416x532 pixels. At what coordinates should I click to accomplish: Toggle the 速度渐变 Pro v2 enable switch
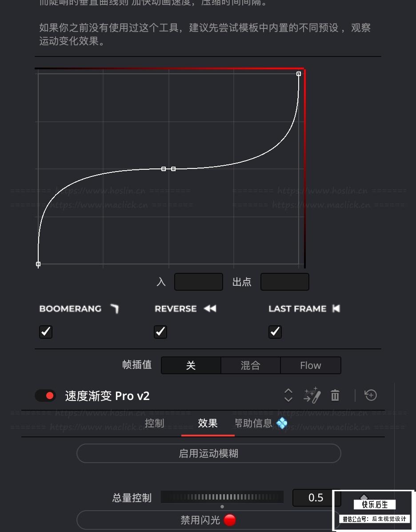pos(45,396)
